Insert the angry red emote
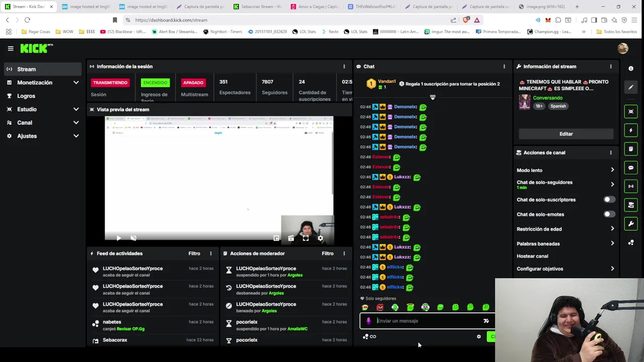 tap(380, 307)
